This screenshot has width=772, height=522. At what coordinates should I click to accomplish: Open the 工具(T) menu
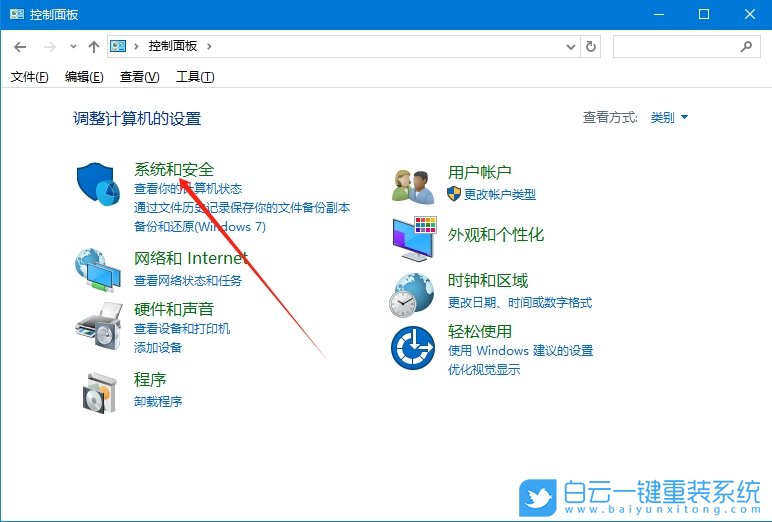(x=195, y=77)
